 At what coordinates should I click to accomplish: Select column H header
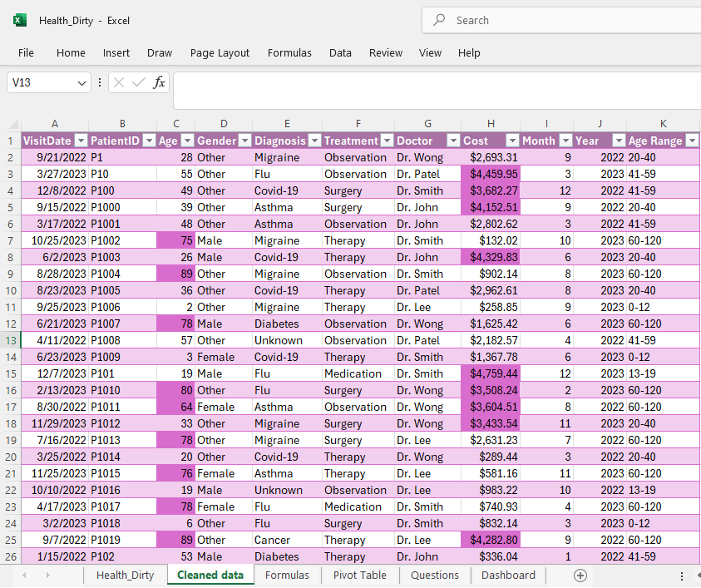pos(491,124)
